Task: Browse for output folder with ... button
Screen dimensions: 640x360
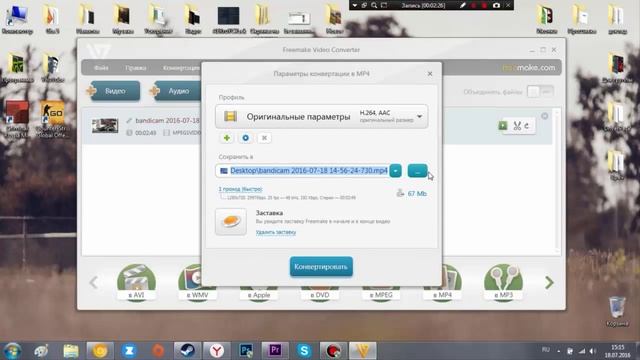Action: pos(417,171)
